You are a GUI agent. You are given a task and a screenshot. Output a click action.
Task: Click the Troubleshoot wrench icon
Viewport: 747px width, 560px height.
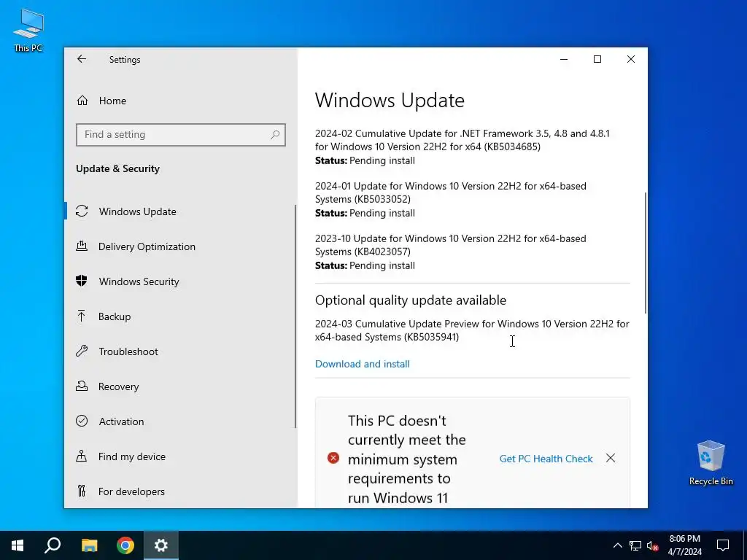click(x=82, y=351)
